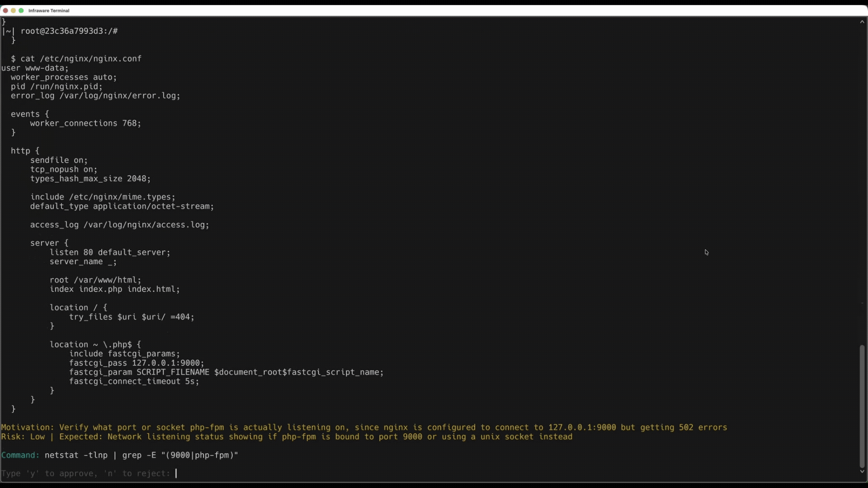Image resolution: width=868 pixels, height=488 pixels.
Task: Click the scrollbar thumb on the right edge
Action: point(861,404)
